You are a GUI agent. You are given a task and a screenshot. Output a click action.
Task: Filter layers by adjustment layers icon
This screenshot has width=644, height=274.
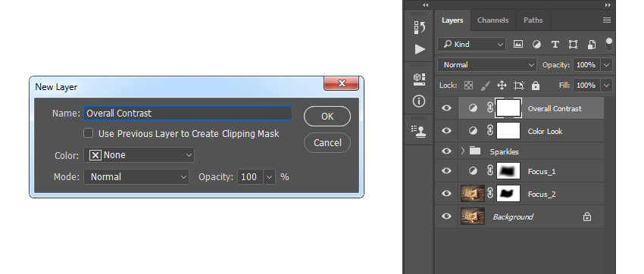click(536, 45)
